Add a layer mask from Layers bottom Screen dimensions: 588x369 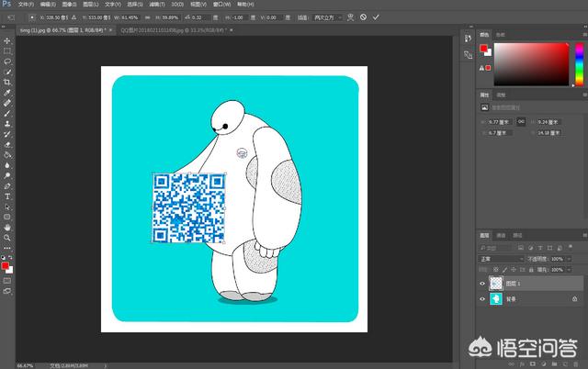533,363
